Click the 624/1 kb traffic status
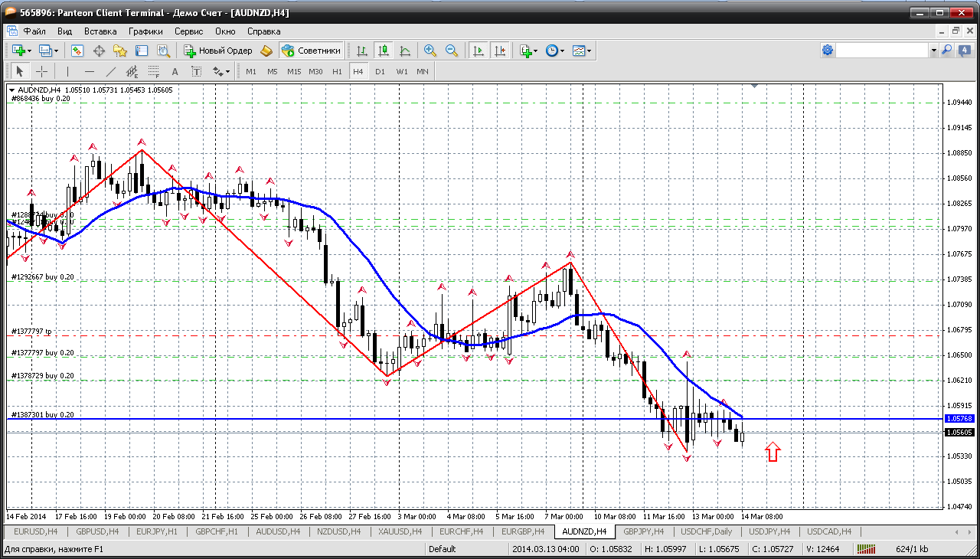This screenshot has height=559, width=980. coord(912,548)
